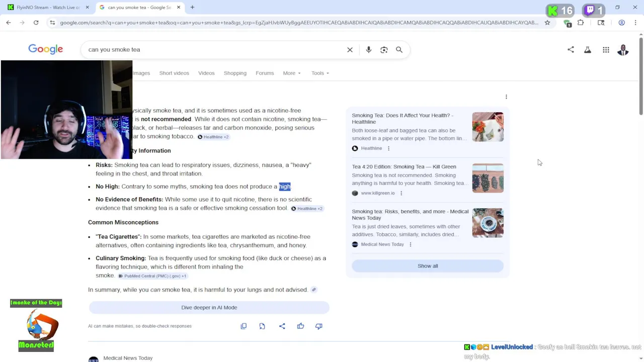The height and width of the screenshot is (362, 644).
Task: Open Healthline article thumbnail image
Action: (488, 127)
